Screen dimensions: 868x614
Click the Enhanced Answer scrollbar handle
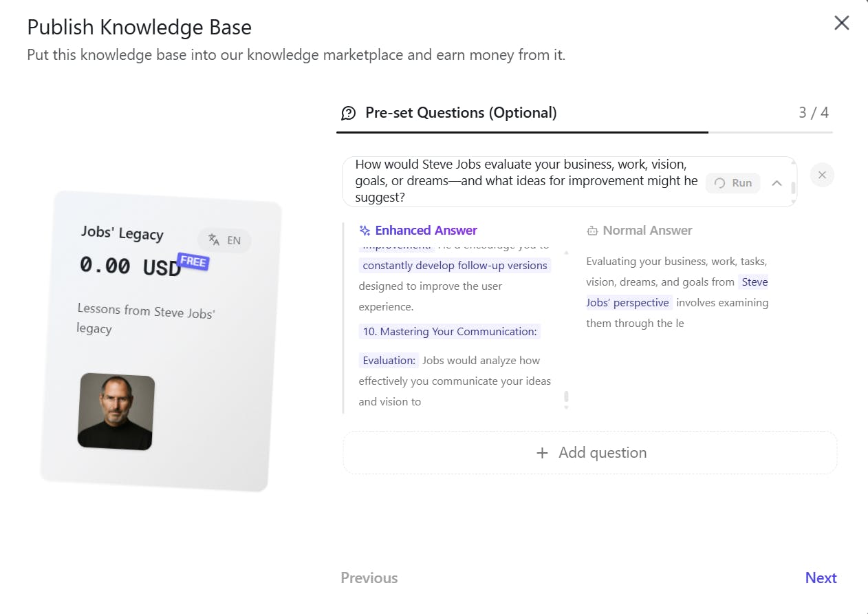[x=566, y=399]
